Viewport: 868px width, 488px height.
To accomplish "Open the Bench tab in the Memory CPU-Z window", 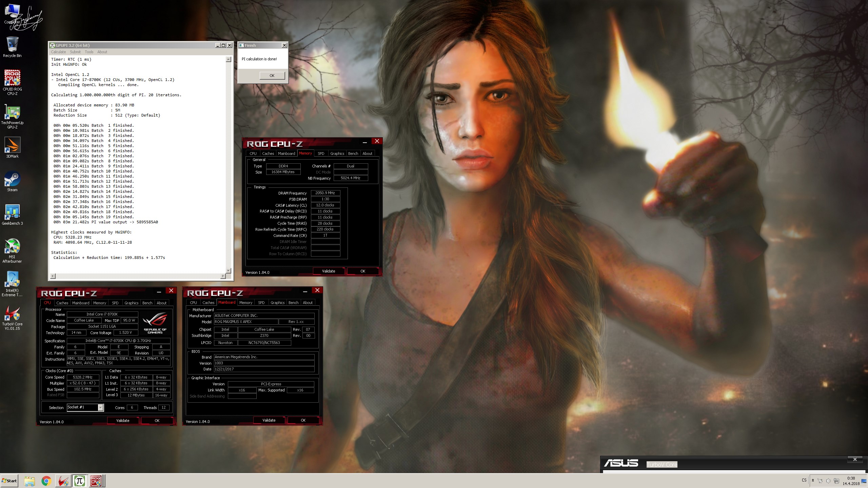I will pos(353,154).
